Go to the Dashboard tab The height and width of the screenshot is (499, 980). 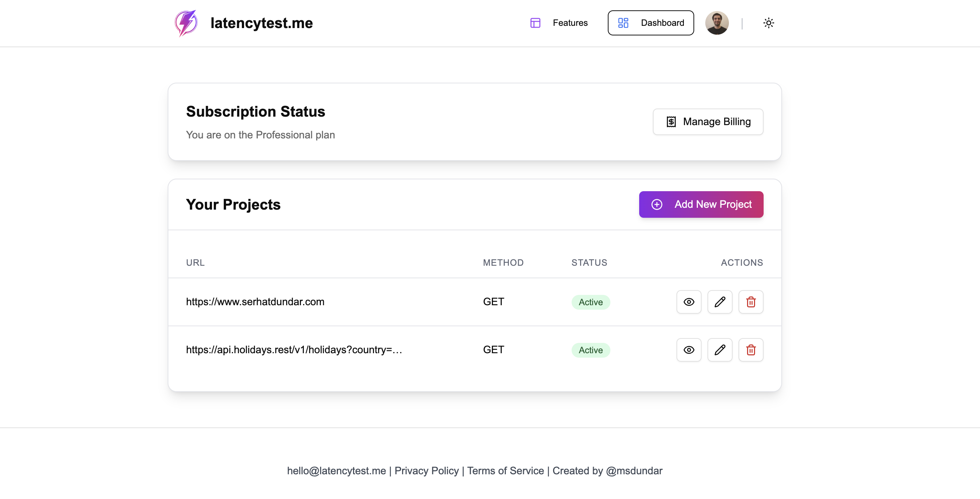point(651,23)
